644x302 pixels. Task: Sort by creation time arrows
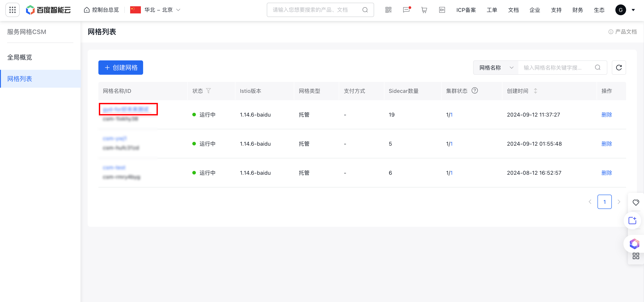pyautogui.click(x=535, y=91)
